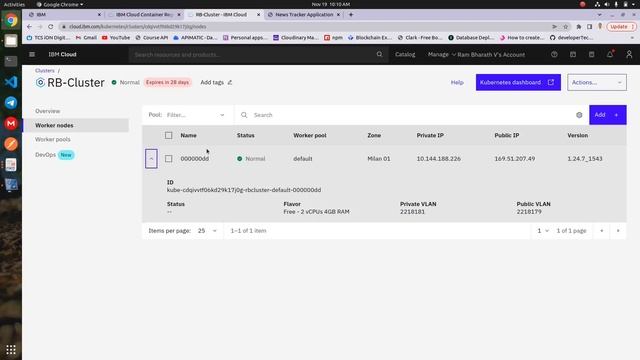The height and width of the screenshot is (360, 640).
Task: Open a new Chrome tab with plus
Action: [351, 15]
